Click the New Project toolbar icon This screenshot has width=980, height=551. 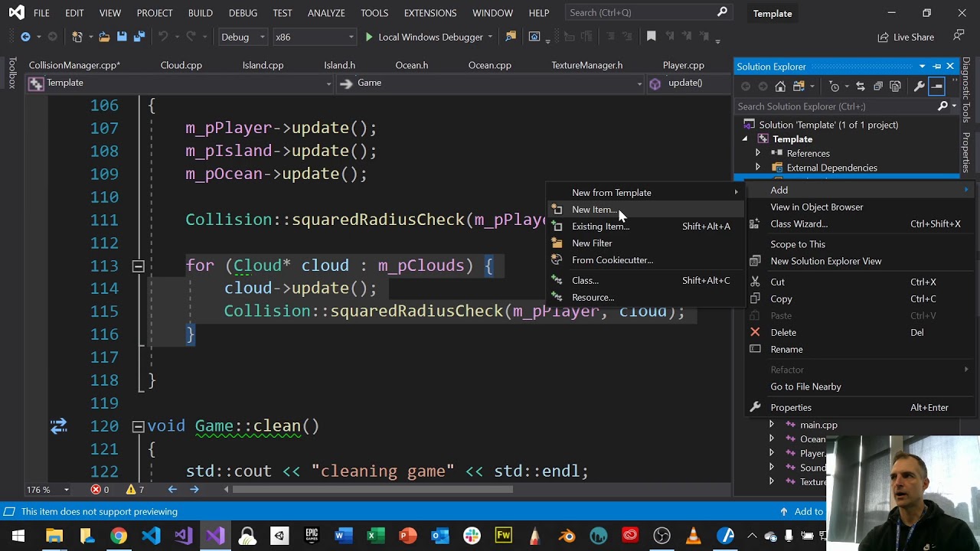77,37
